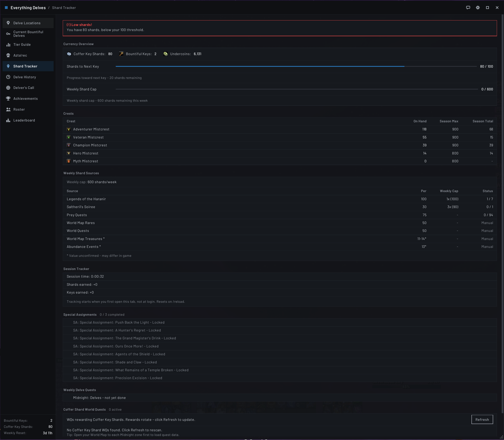Open settings gear icon in title bar
504x440 pixels.
tap(478, 8)
